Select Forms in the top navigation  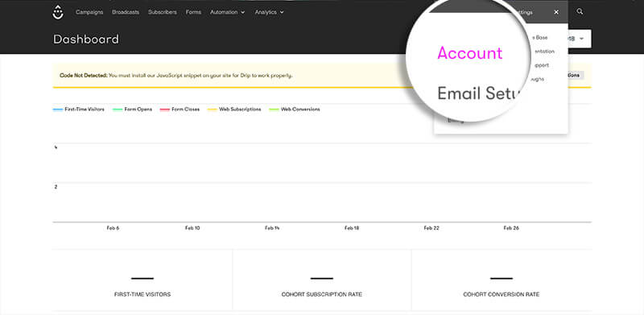pos(193,12)
